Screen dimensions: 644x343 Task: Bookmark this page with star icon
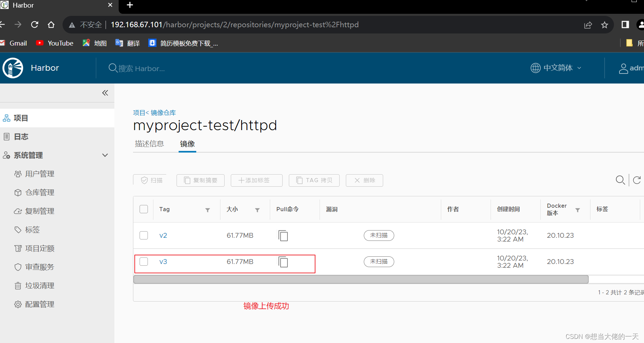[604, 25]
